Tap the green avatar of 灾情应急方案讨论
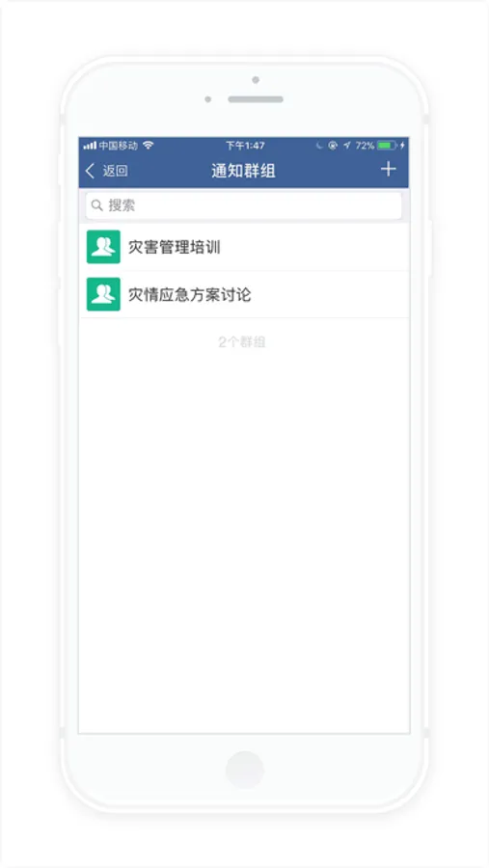 point(103,294)
